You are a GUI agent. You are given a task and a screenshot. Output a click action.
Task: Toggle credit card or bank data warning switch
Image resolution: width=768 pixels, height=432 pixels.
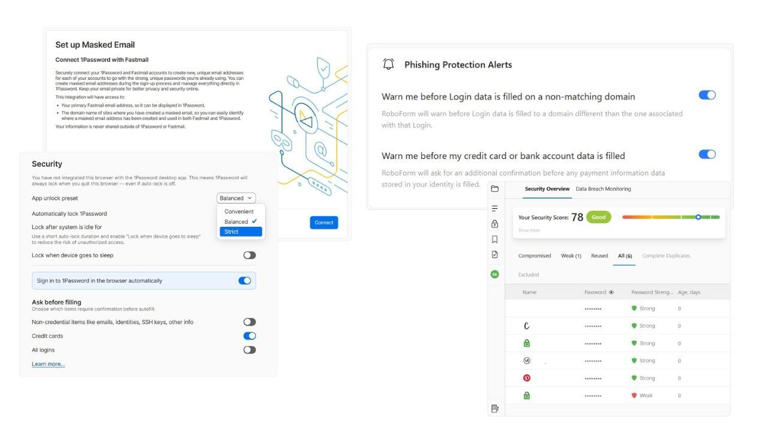707,154
